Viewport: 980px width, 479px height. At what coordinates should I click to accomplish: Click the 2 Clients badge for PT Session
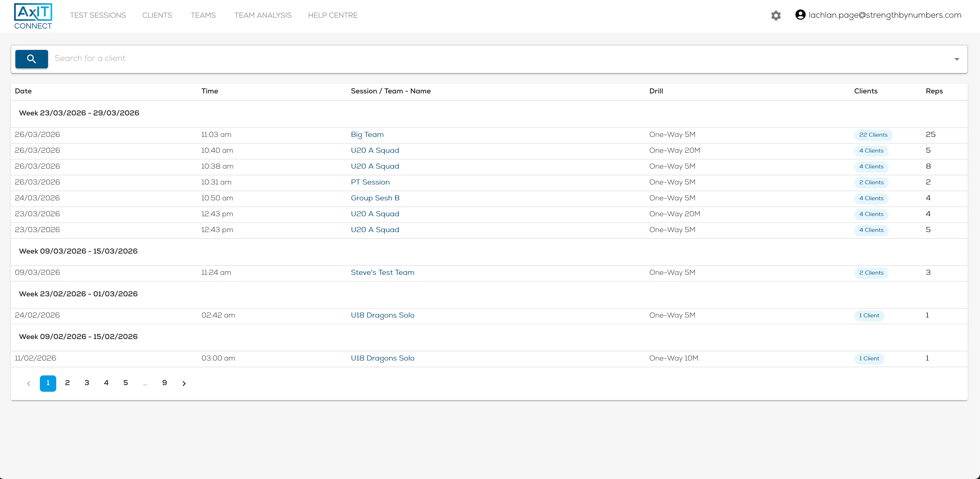(x=871, y=182)
